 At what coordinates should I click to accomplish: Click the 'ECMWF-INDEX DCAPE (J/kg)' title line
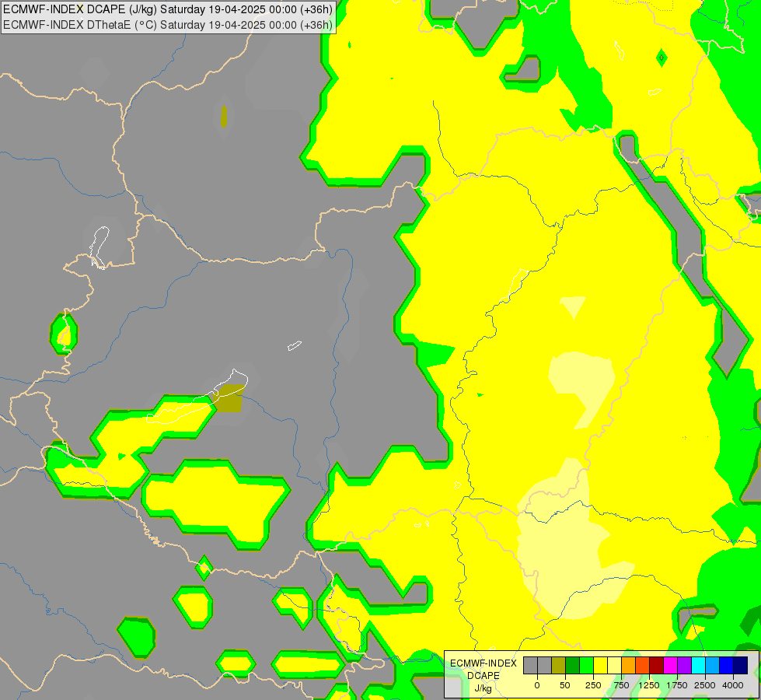pyautogui.click(x=168, y=9)
